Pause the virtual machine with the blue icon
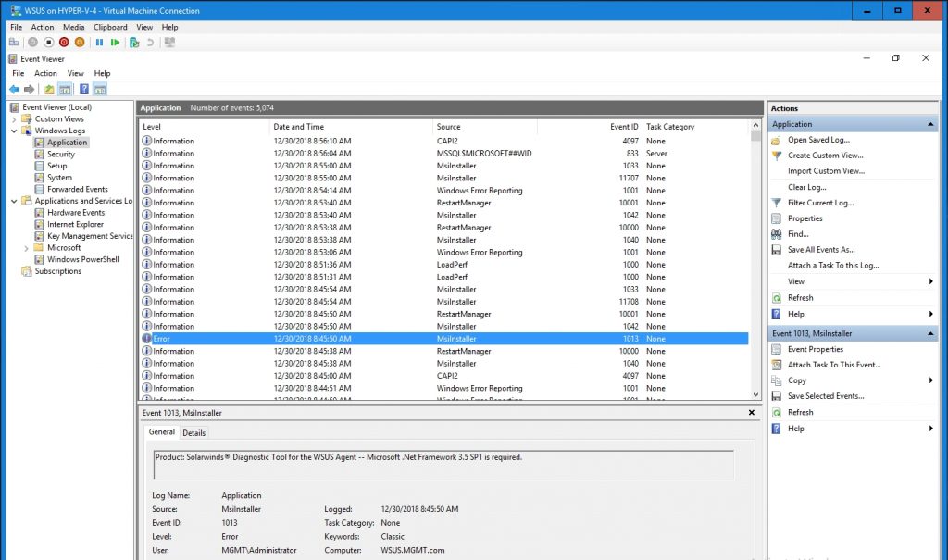 (99, 43)
